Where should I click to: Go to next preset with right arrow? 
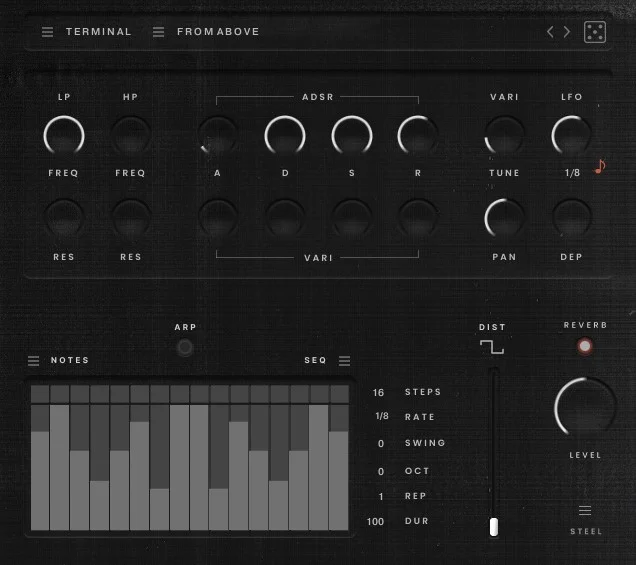567,32
